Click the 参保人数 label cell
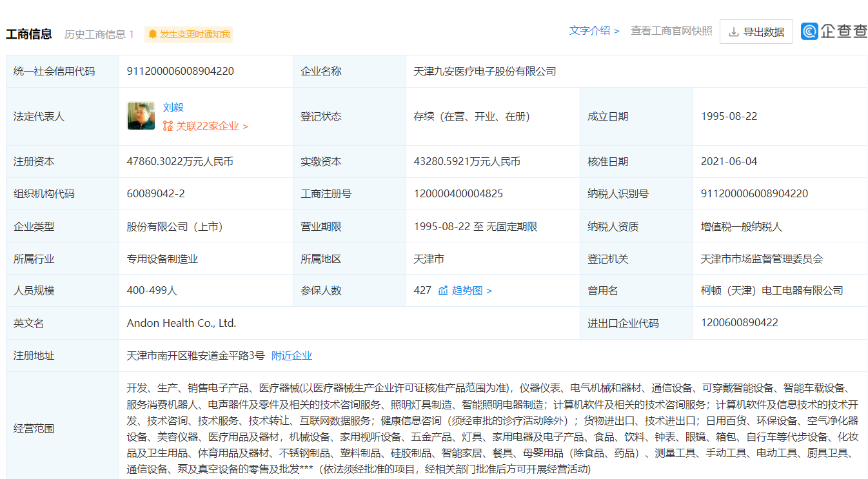Viewport: 868px width, 479px height. coord(350,291)
